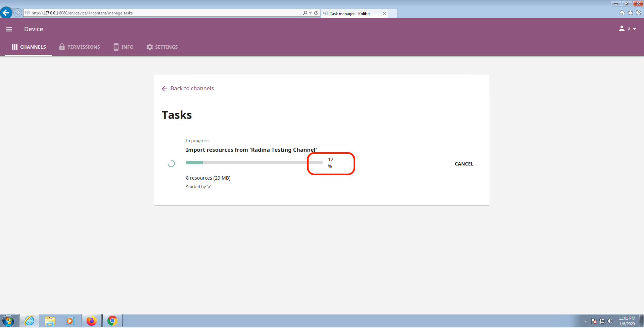This screenshot has width=644, height=328.
Task: Launch Chrome from the taskbar
Action: tap(112, 321)
